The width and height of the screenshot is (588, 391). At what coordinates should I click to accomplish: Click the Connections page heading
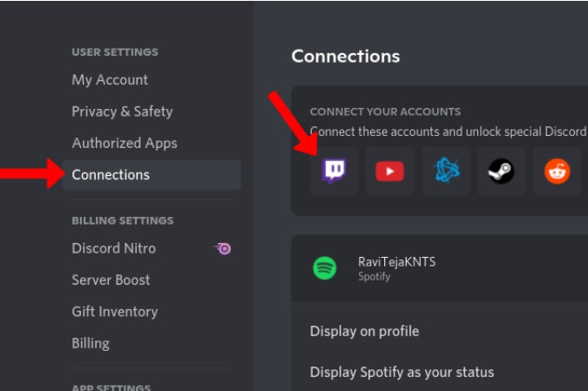click(x=346, y=57)
